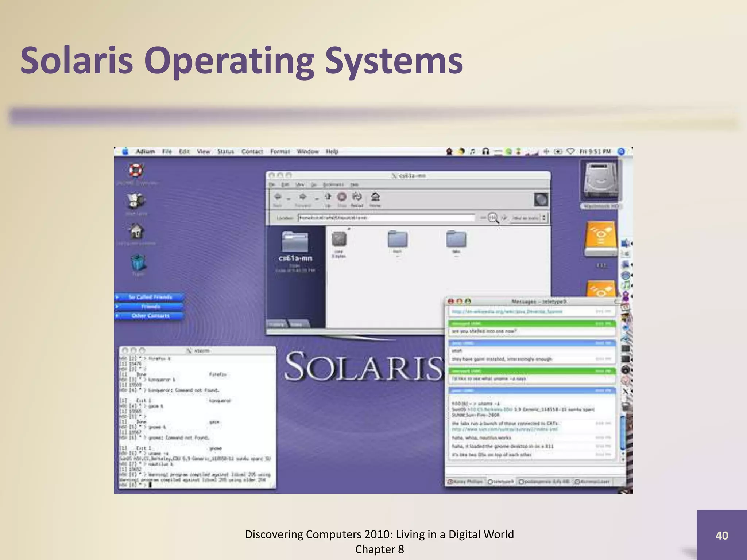
Task: Open the X11 icon in the Dock
Action: click(625, 392)
